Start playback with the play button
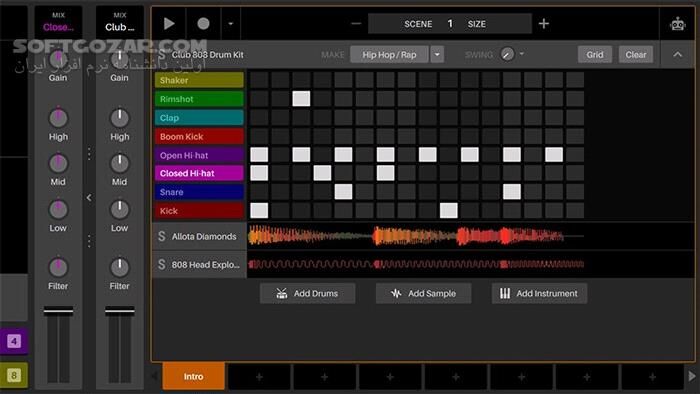This screenshot has height=394, width=700. click(x=169, y=24)
